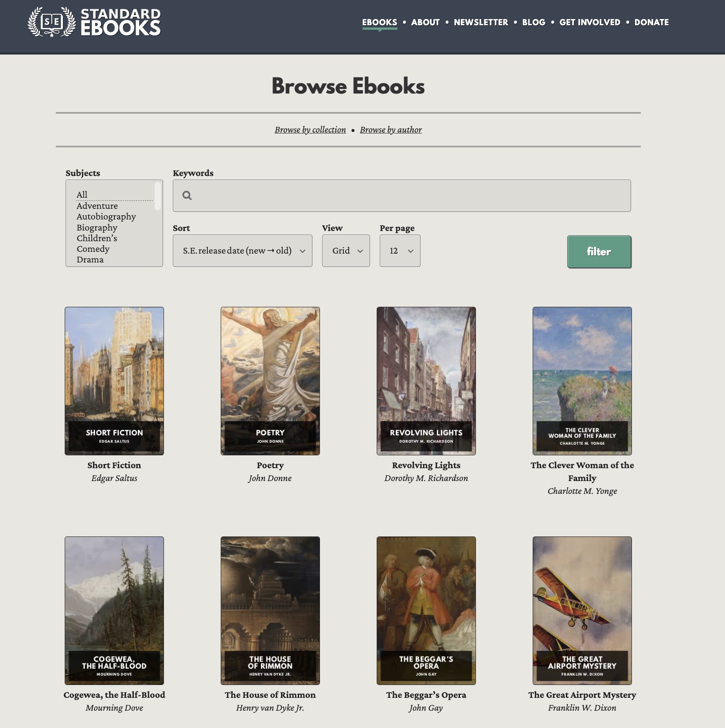Open author Franklin W. Dixon
The width and height of the screenshot is (725, 728).
582,708
